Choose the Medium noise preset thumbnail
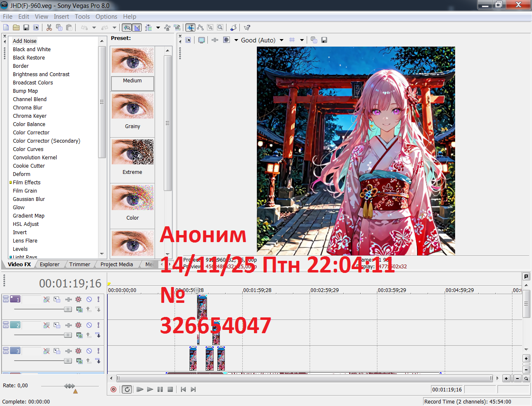532x406 pixels. click(133, 61)
